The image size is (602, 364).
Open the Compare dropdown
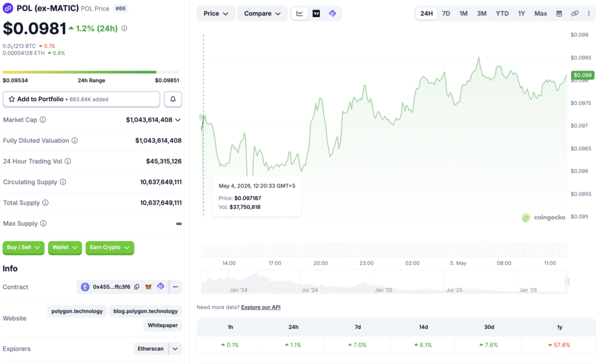(x=262, y=14)
